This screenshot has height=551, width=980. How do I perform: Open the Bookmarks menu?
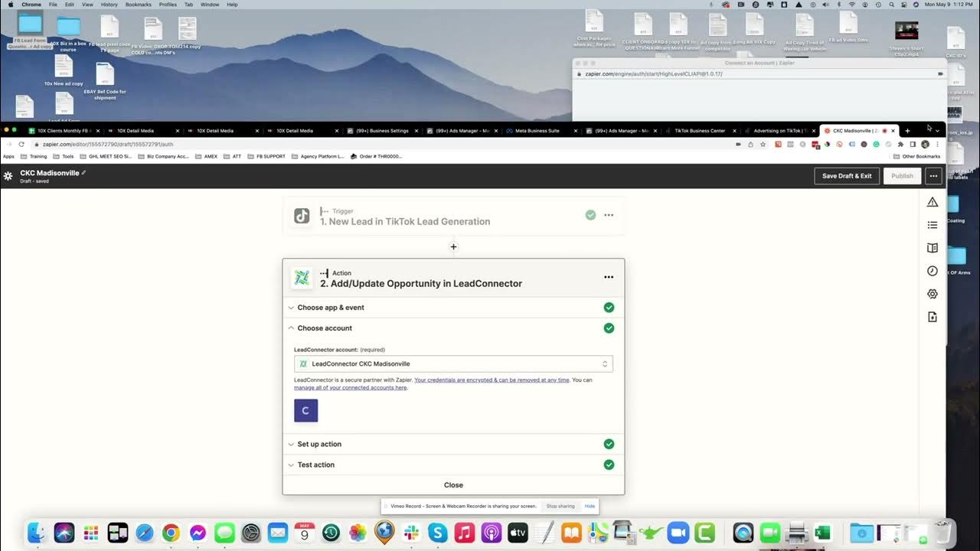pos(139,5)
